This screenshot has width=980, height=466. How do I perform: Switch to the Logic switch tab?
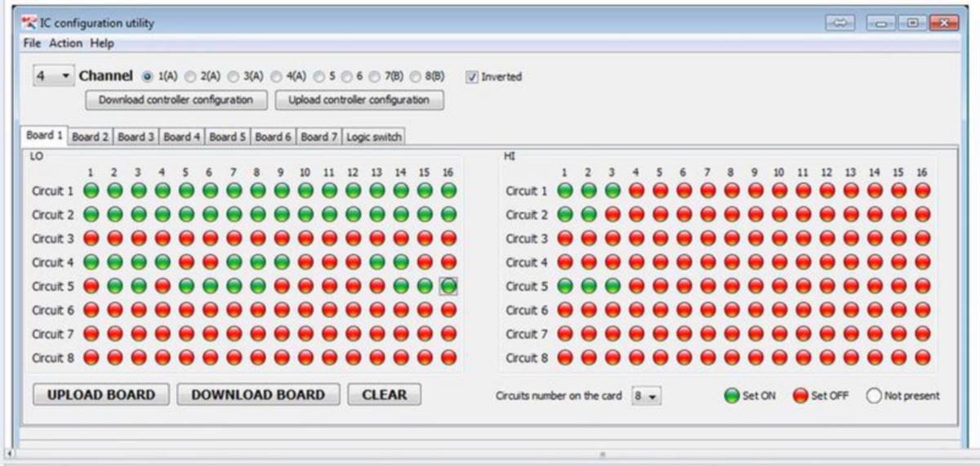[x=374, y=137]
